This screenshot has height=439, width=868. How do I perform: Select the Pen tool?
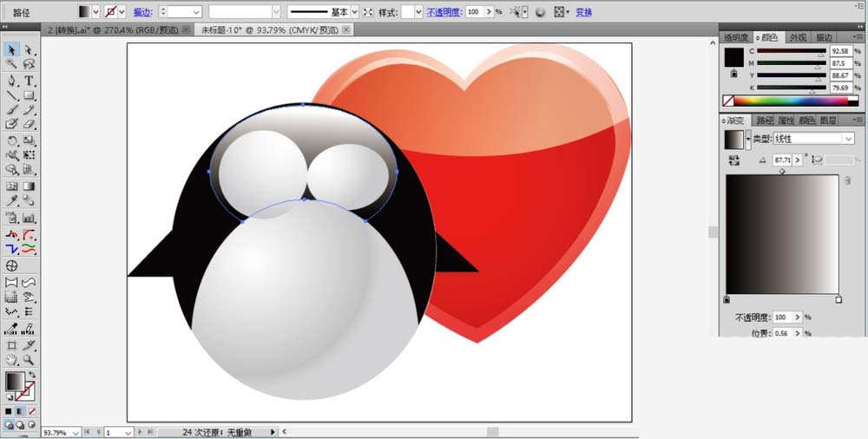11,82
